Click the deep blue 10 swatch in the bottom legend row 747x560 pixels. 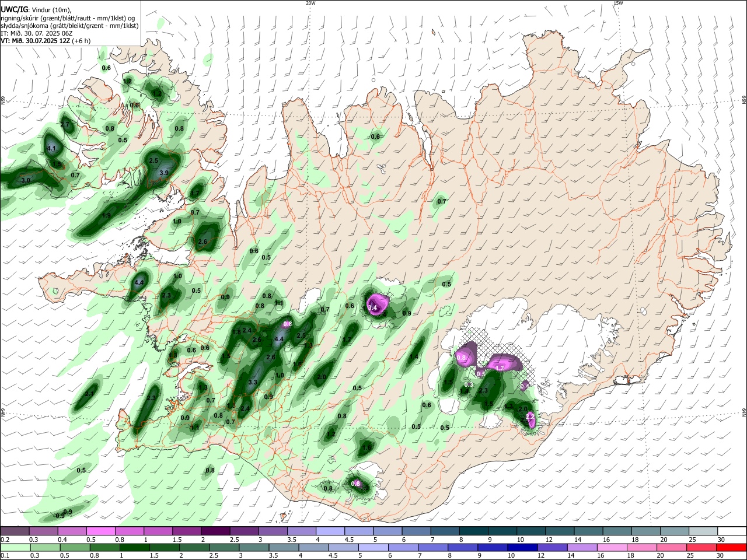pos(522,547)
